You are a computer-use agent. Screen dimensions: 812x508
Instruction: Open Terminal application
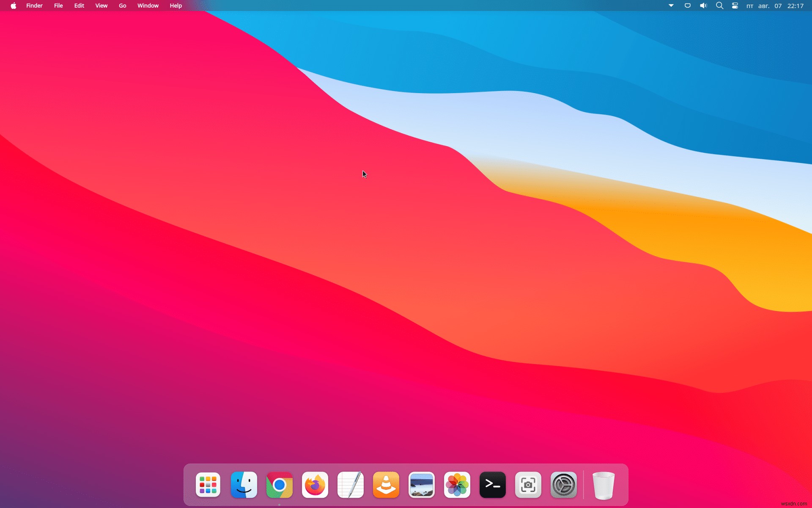[x=492, y=485]
